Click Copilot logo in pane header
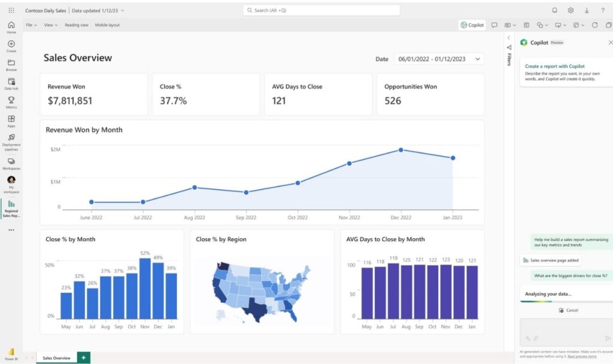The image size is (613, 364). (524, 43)
